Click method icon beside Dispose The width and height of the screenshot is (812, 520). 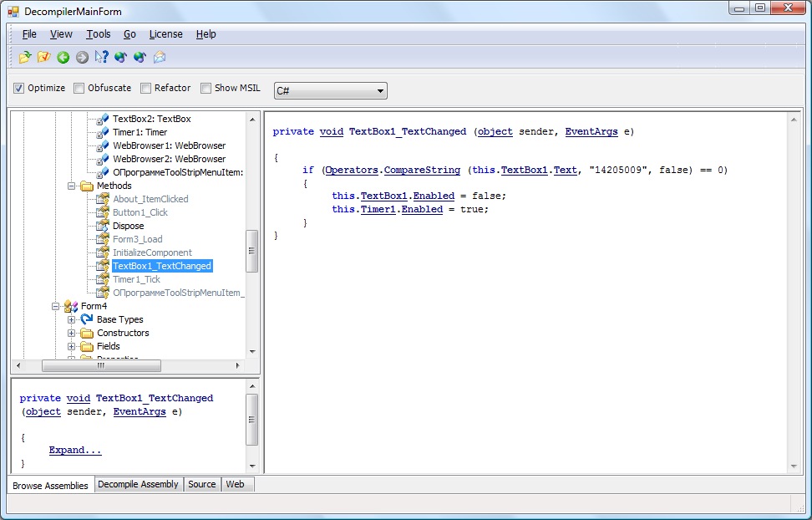click(103, 226)
